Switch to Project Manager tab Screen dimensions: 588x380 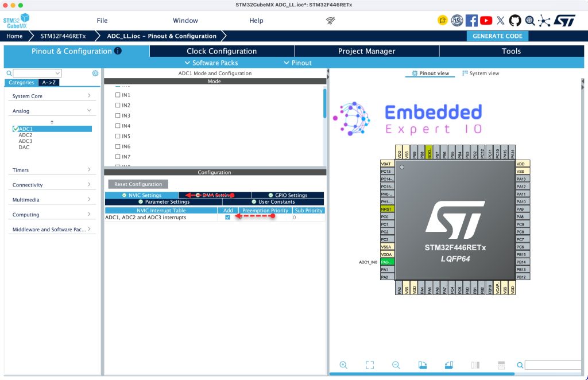[367, 51]
